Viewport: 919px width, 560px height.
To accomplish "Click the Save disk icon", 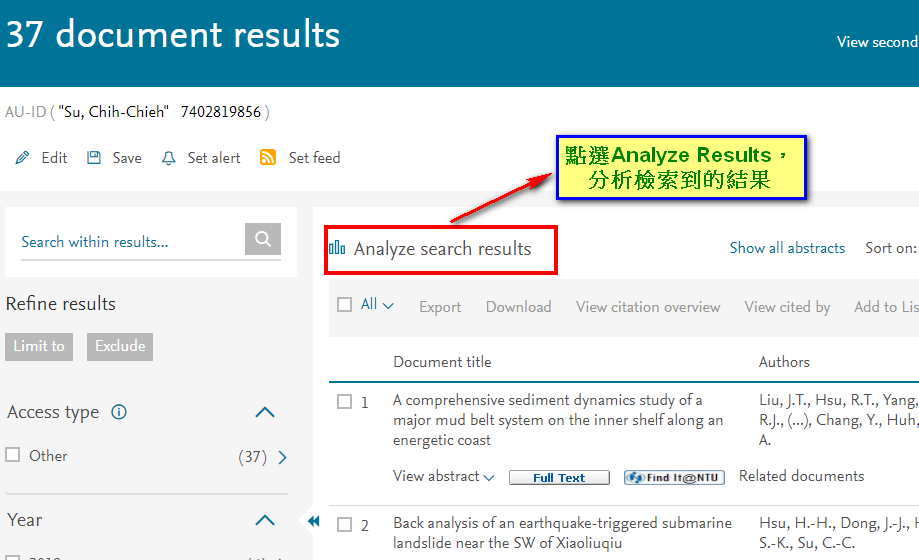I will click(94, 158).
